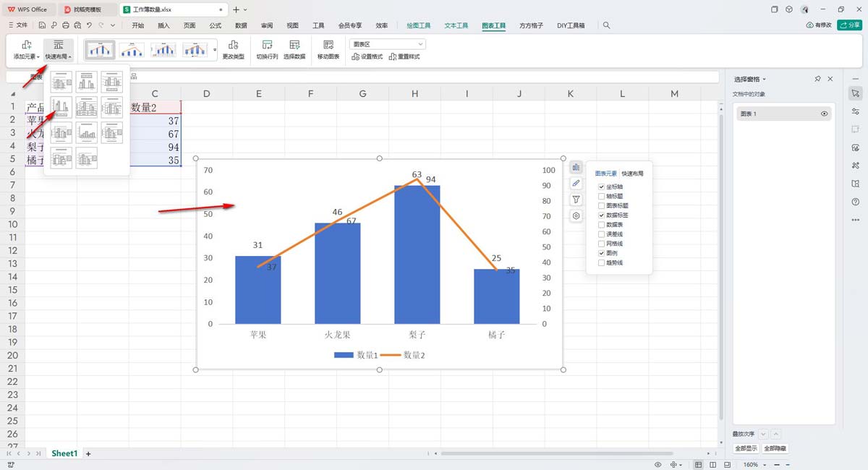Toggle the 图例 (legend) checkbox
The height and width of the screenshot is (470, 868).
click(602, 254)
